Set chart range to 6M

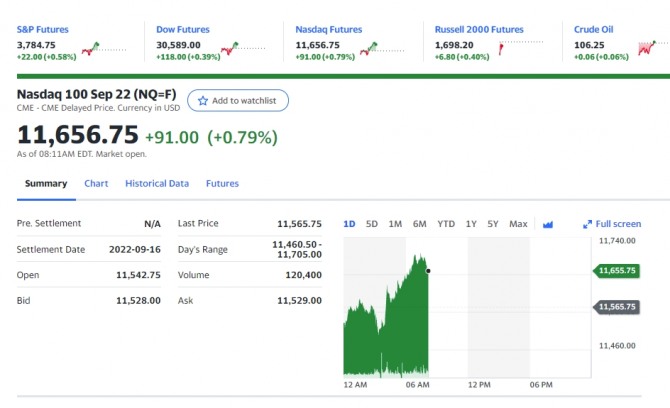coord(420,224)
